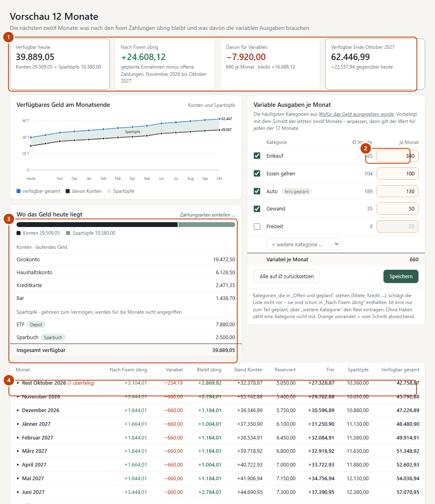
Task: Reset values with 'Alle auf Ø zurücksetzen'
Action: pos(287,277)
